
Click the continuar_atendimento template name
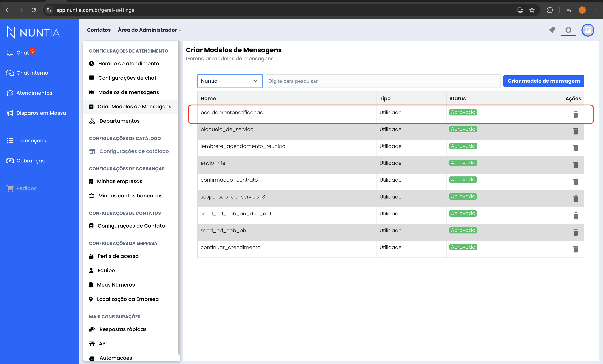[231, 247]
